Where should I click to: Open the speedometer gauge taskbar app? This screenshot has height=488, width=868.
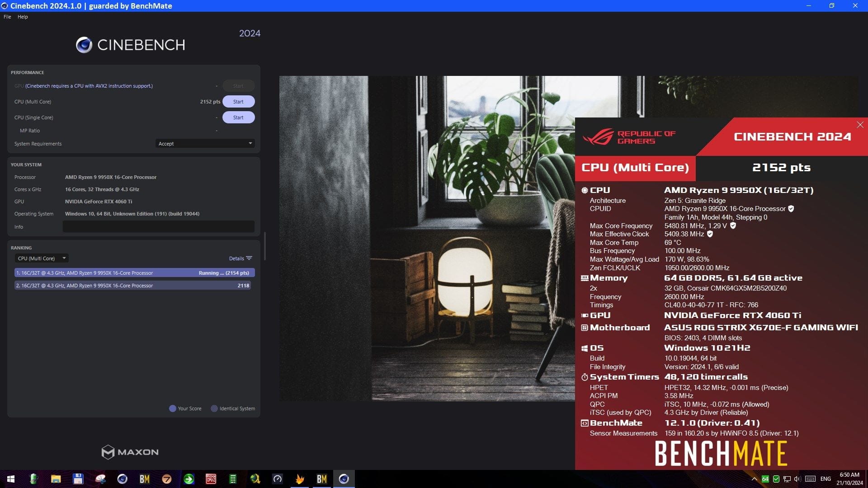tap(277, 479)
